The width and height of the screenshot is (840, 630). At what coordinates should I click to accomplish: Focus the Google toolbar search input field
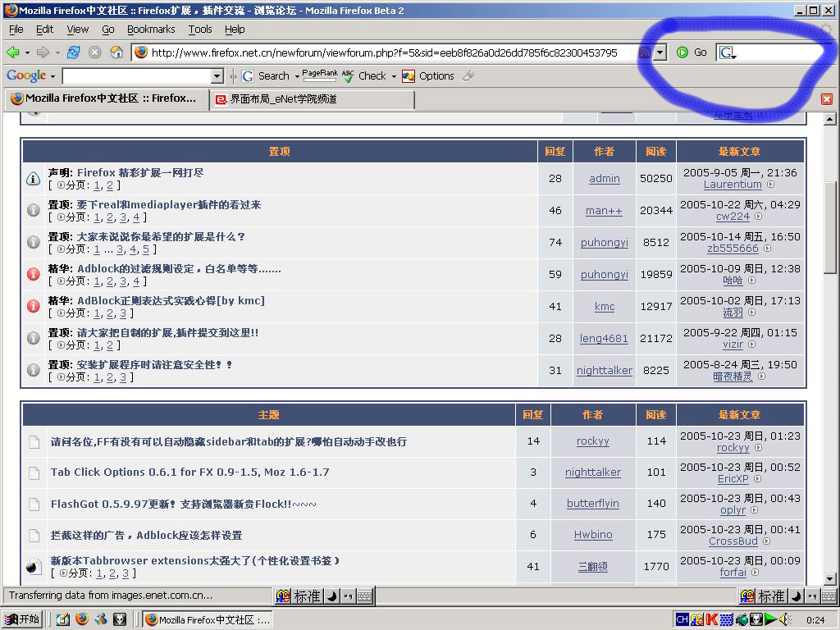point(137,76)
